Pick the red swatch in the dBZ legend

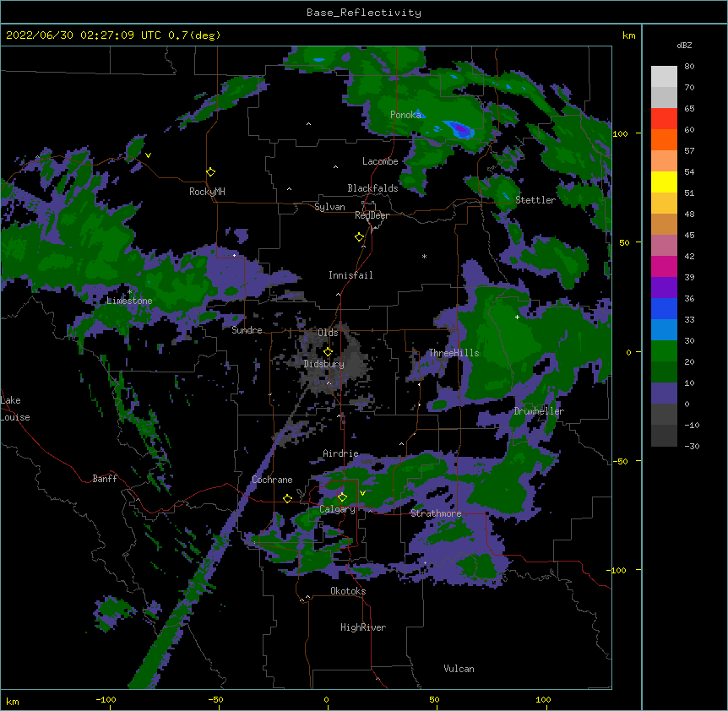[664, 119]
